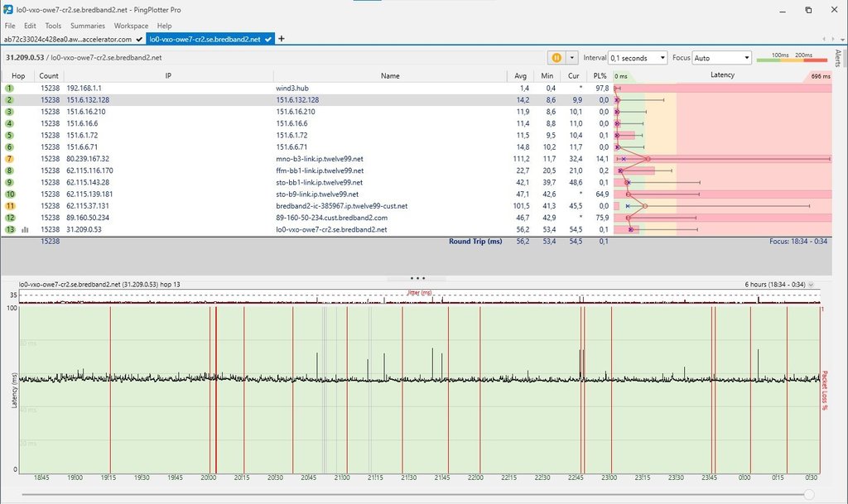The image size is (848, 504).
Task: Switch to the accelerator.com target tab
Action: click(x=66, y=39)
